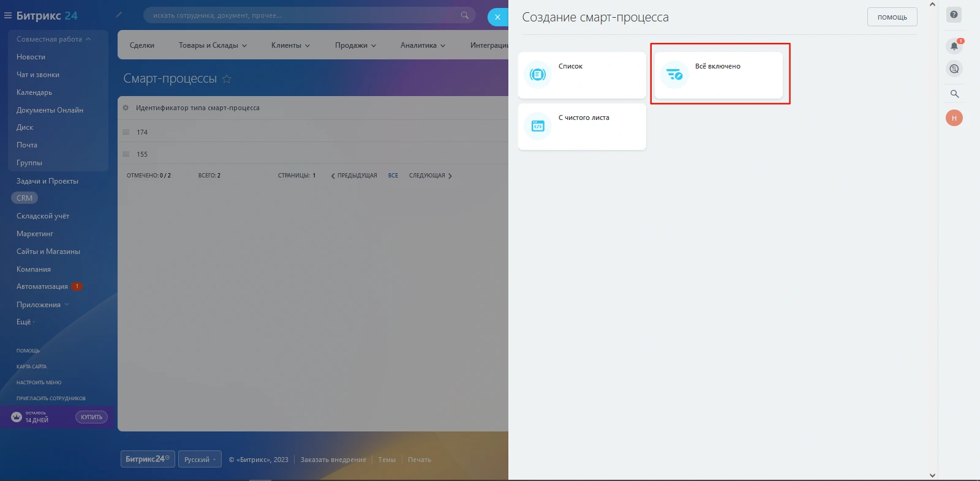Click the hamburger menu icon next to Битрикс 24
Image resolution: width=980 pixels, height=481 pixels.
click(x=8, y=16)
